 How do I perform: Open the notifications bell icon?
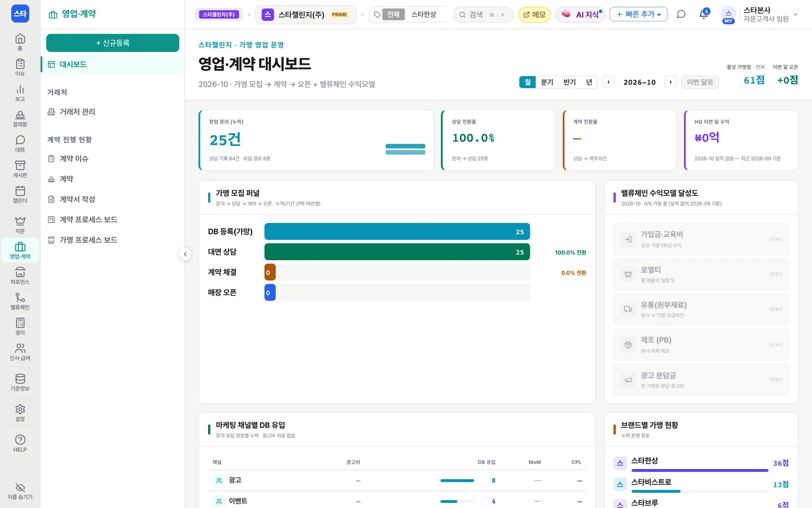pyautogui.click(x=703, y=14)
